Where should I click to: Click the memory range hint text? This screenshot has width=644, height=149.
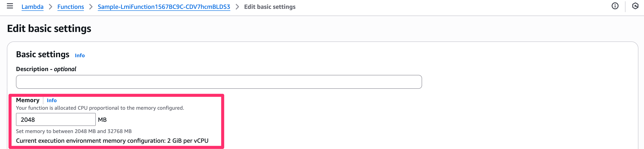coord(74,131)
